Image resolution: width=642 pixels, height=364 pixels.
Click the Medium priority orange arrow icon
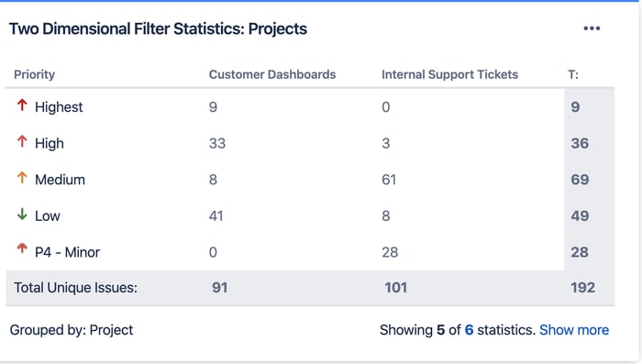(x=22, y=178)
